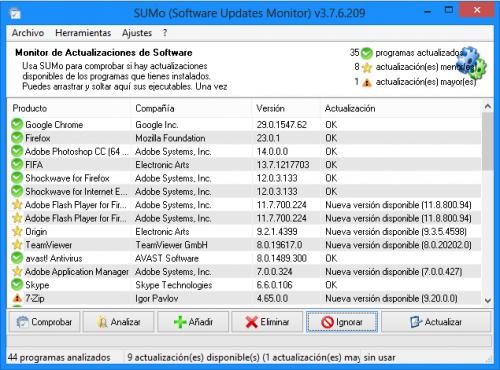Image resolution: width=500 pixels, height=370 pixels.
Task: Select the Skype product name
Action: 37,285
